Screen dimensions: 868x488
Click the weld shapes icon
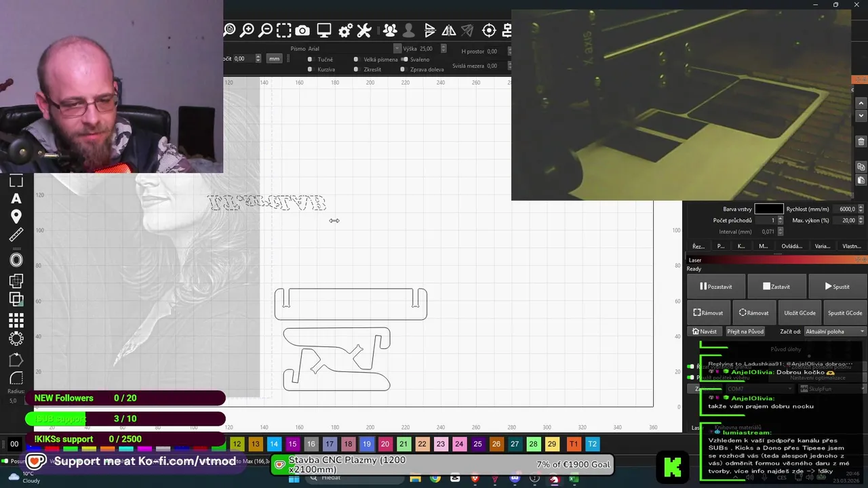pos(16,281)
